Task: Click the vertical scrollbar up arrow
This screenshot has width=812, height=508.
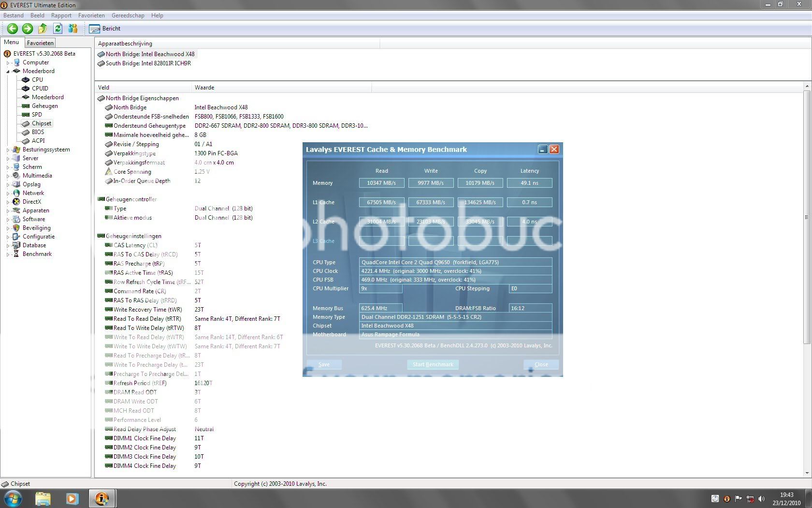Action: (807, 87)
